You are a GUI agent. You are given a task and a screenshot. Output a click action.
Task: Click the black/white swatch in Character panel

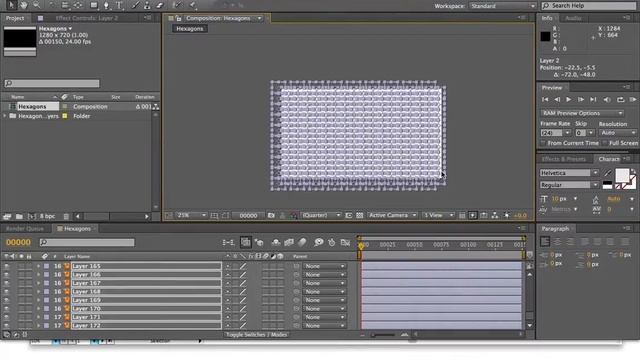coord(607,185)
